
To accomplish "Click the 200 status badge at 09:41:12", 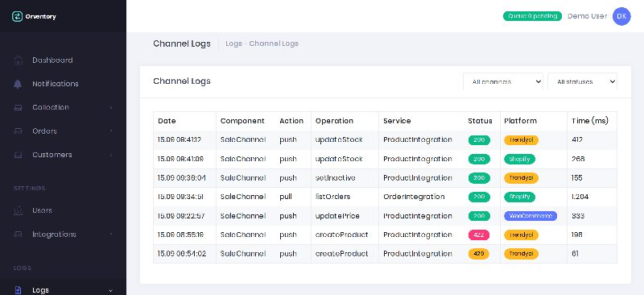I will pos(479,140).
